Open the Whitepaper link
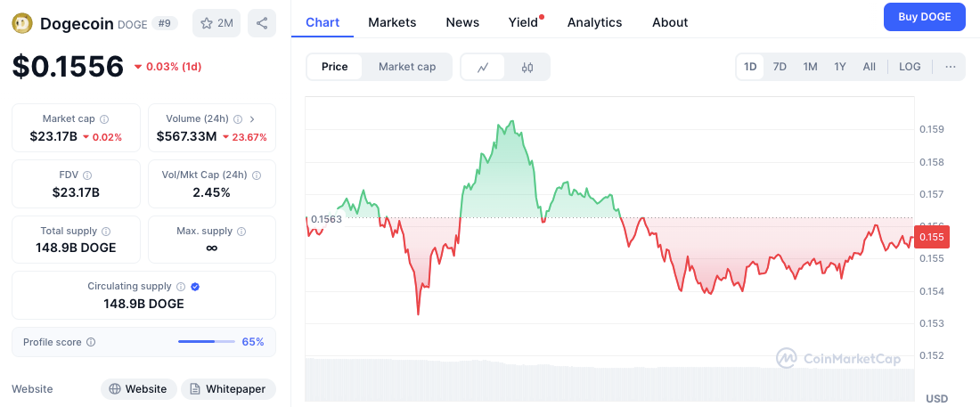Screen dimensions: 980x407 pos(228,389)
